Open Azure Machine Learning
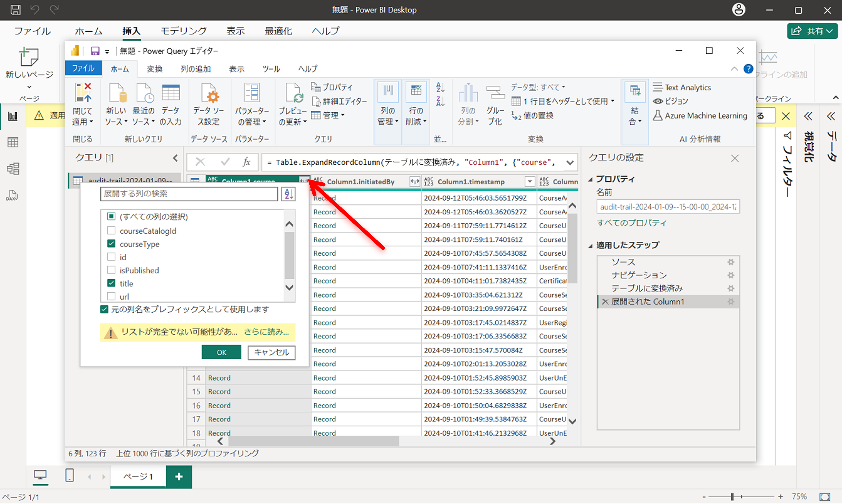This screenshot has width=842, height=504. pos(700,115)
